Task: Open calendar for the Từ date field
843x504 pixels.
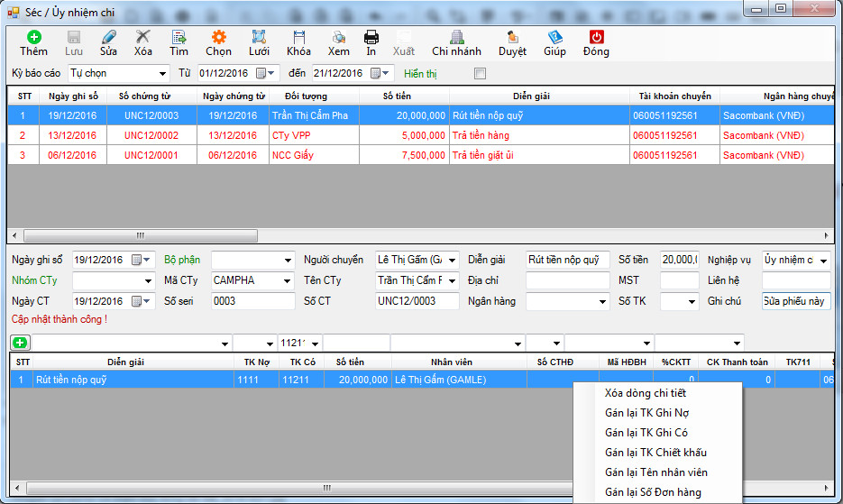Action: [266, 73]
